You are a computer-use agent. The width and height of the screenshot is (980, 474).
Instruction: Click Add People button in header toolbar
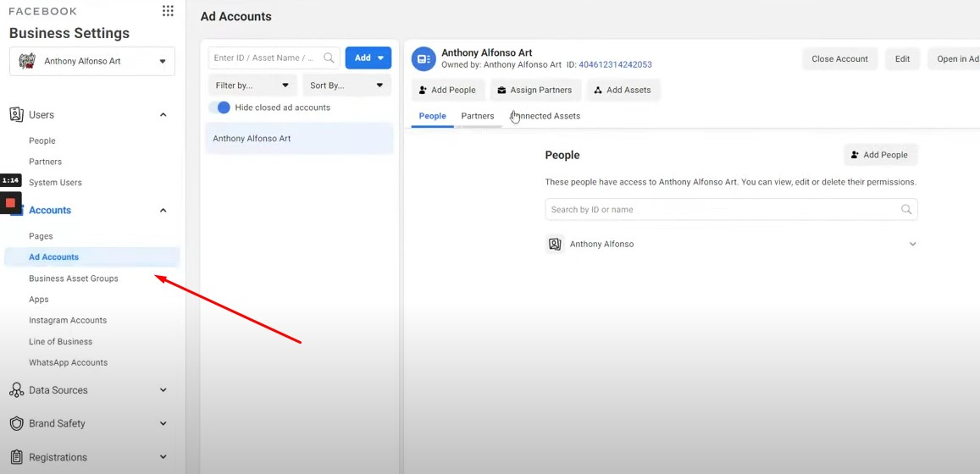click(447, 90)
